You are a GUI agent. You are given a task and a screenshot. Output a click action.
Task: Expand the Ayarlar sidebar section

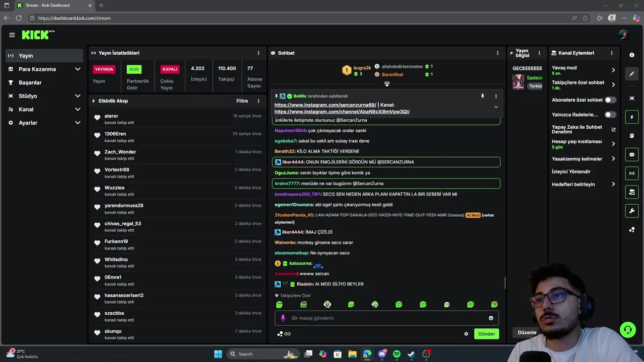[44, 123]
